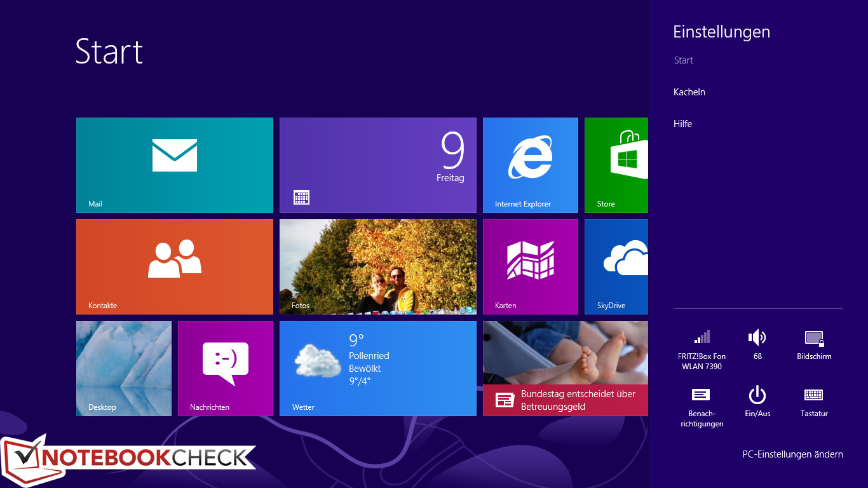
Task: Click the "Einstellungen" pane heading
Action: [721, 32]
